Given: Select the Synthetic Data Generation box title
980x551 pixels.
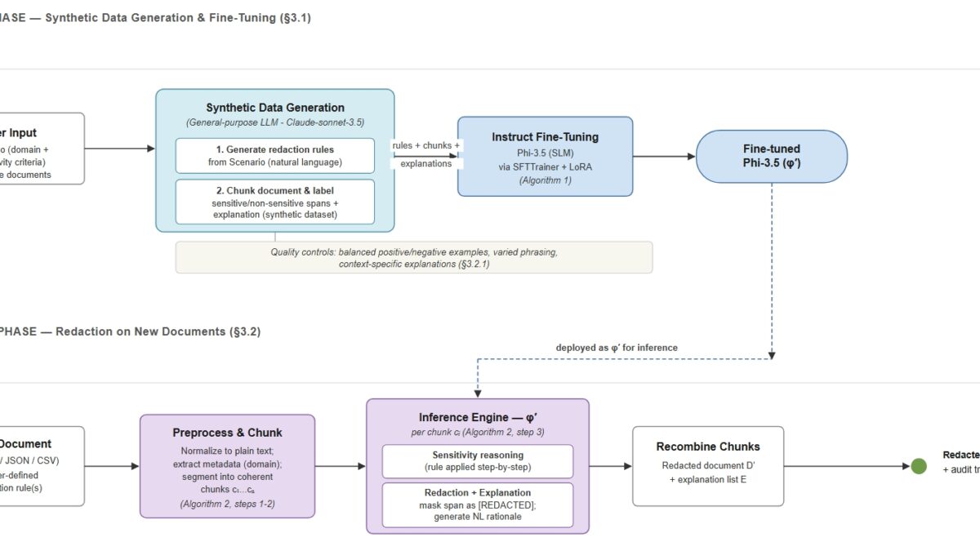Looking at the screenshot, I should pyautogui.click(x=275, y=108).
